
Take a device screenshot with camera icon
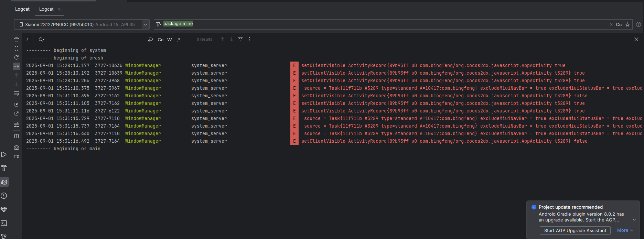[17, 148]
